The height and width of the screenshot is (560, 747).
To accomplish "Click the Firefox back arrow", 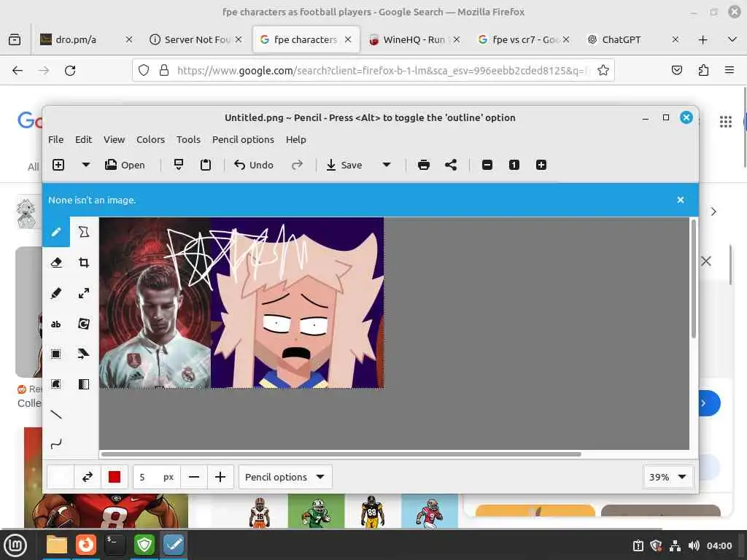I will [18, 71].
